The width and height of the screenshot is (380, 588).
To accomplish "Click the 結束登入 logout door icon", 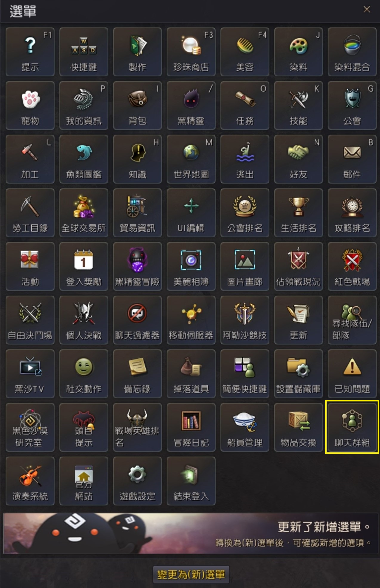I will (x=191, y=481).
